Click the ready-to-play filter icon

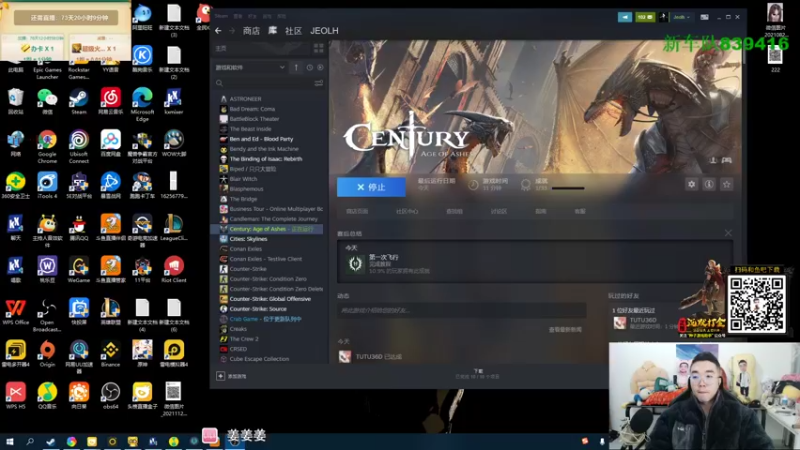pyautogui.click(x=320, y=67)
